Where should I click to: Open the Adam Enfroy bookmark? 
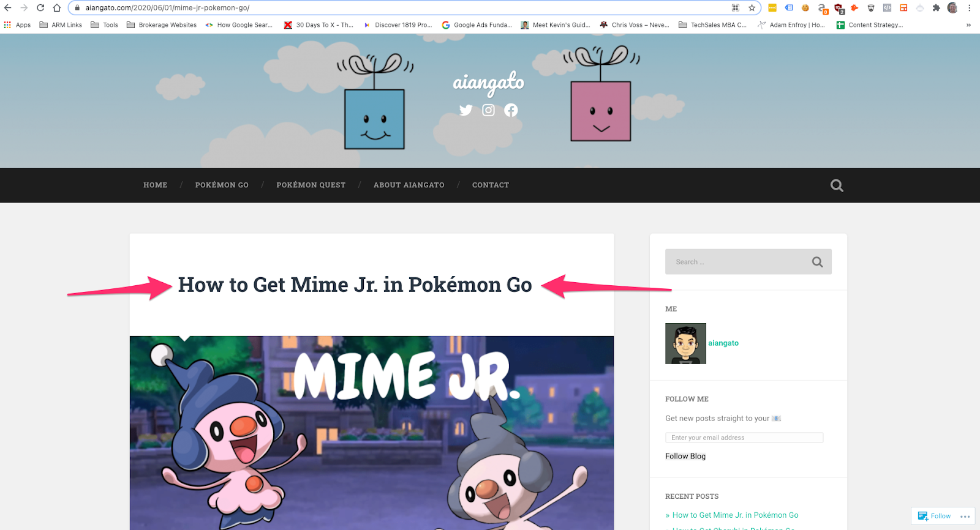[x=791, y=25]
